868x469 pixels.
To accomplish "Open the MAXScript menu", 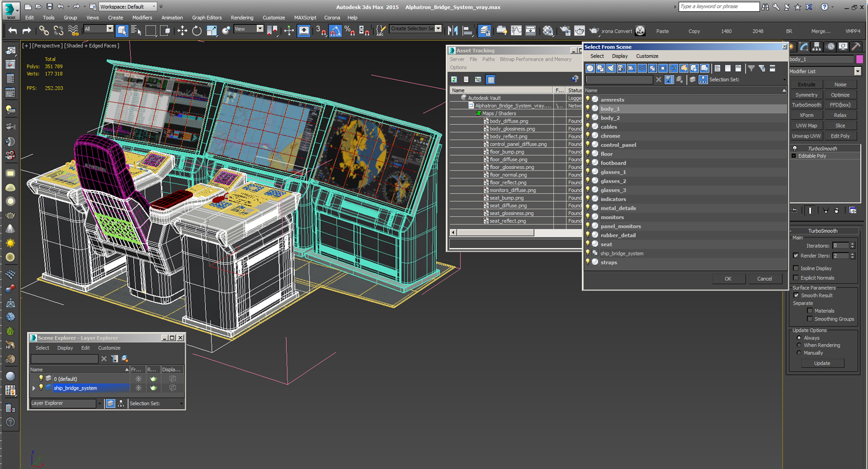I will click(x=305, y=18).
